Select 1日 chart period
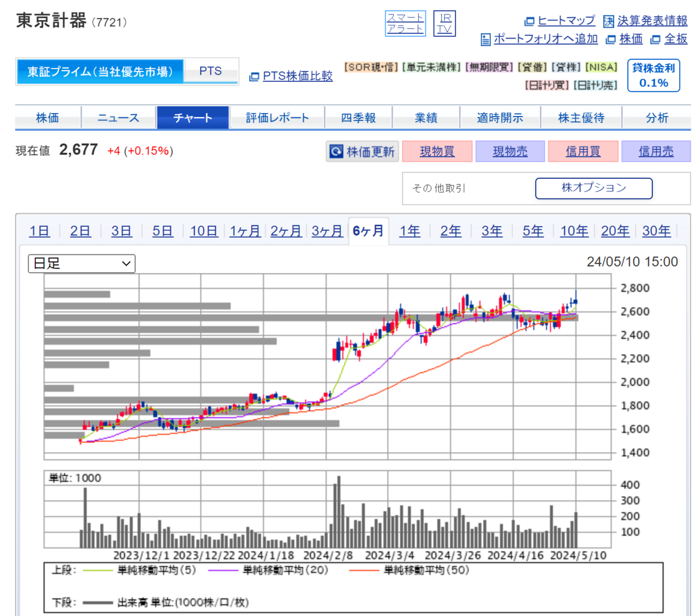 click(40, 231)
